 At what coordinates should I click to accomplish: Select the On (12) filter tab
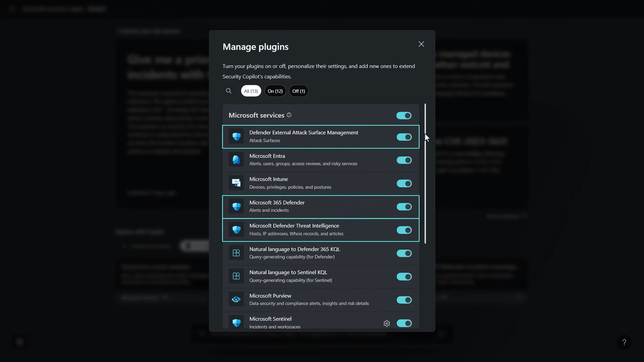pyautogui.click(x=275, y=91)
